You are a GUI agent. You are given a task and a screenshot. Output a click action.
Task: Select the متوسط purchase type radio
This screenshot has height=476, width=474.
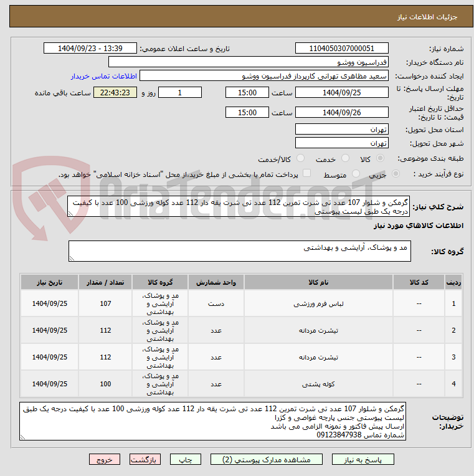[356, 174]
